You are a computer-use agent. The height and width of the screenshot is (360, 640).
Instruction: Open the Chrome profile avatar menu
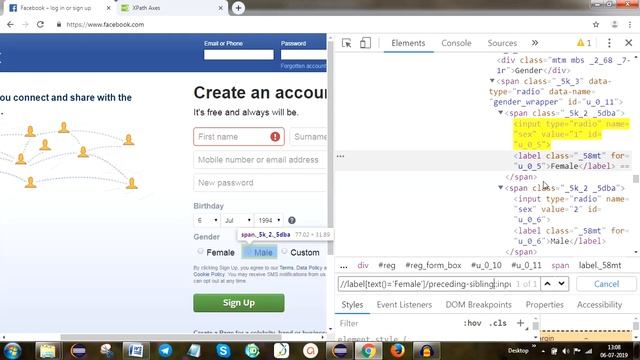pos(614,24)
